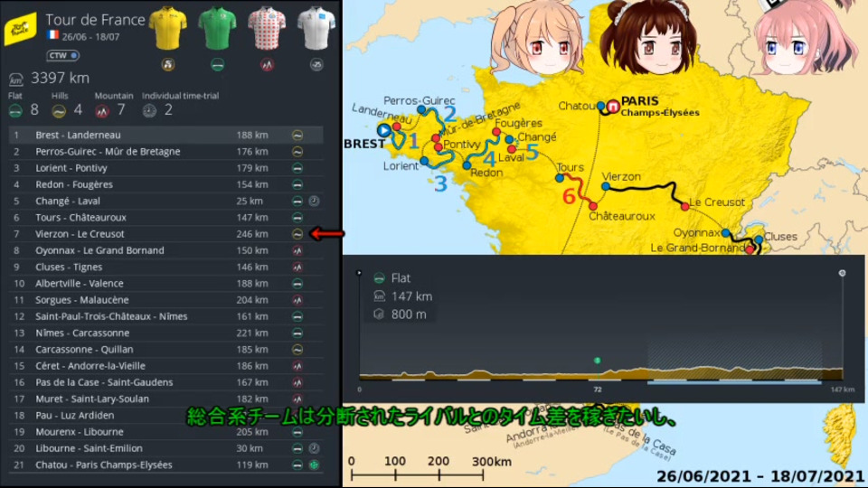Click the 3397 km total distance icon
The width and height of the screenshot is (868, 488).
coord(16,80)
